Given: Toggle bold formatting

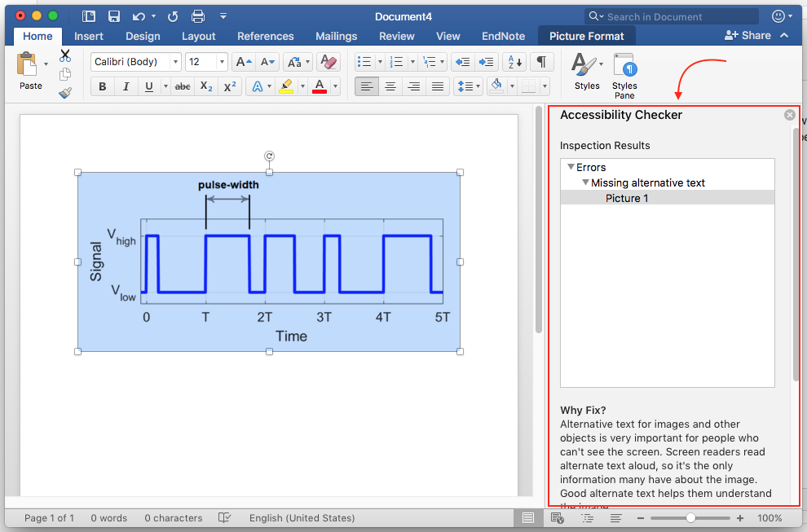Looking at the screenshot, I should pos(103,86).
